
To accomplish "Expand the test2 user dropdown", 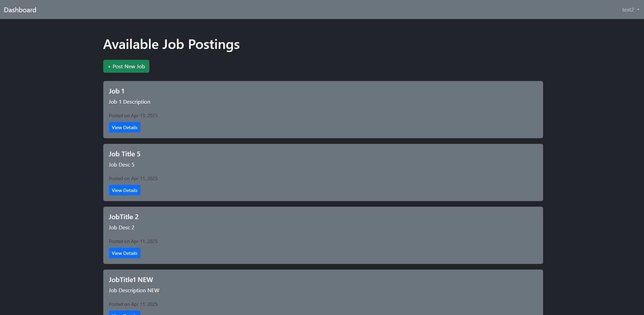I will coord(631,10).
